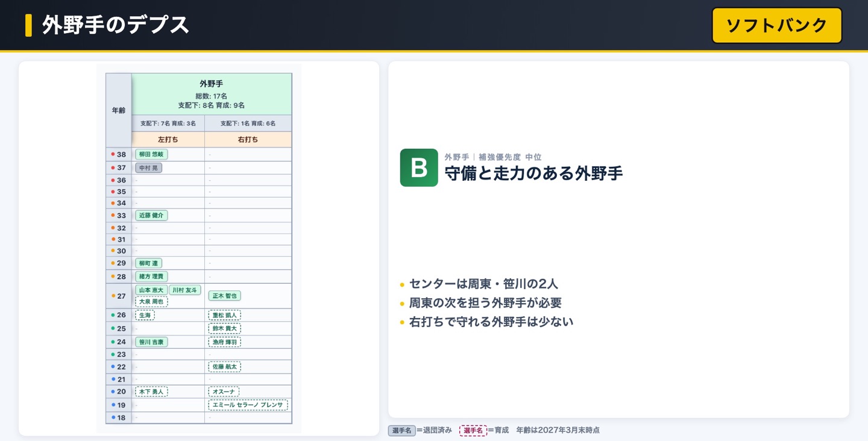Select the 生海 development player chip
The image size is (868, 441).
[x=145, y=315]
